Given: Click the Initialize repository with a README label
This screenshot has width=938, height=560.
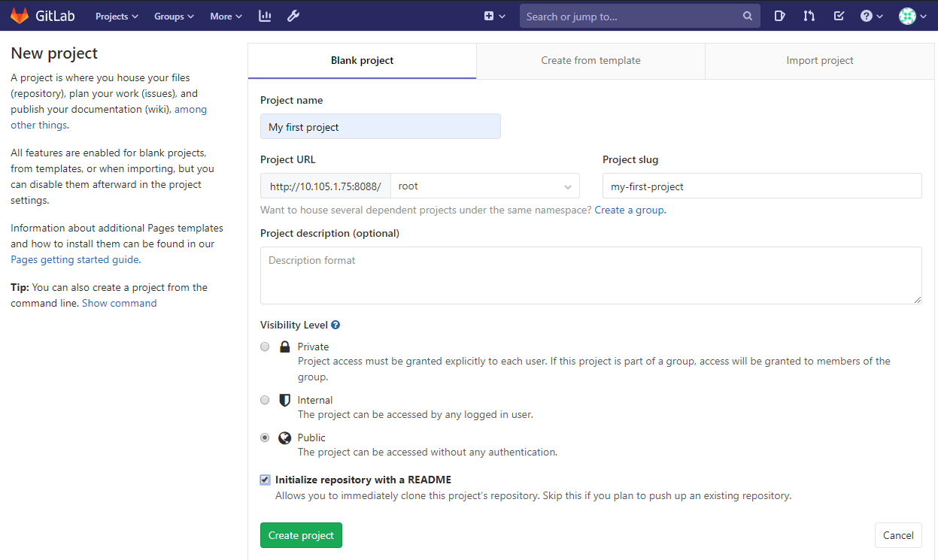Looking at the screenshot, I should (363, 480).
